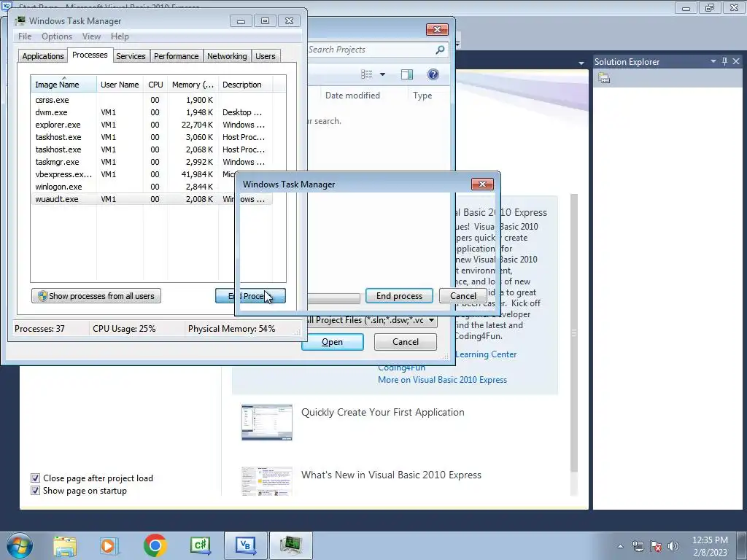
Task: Sort by Memory column header
Action: (193, 85)
